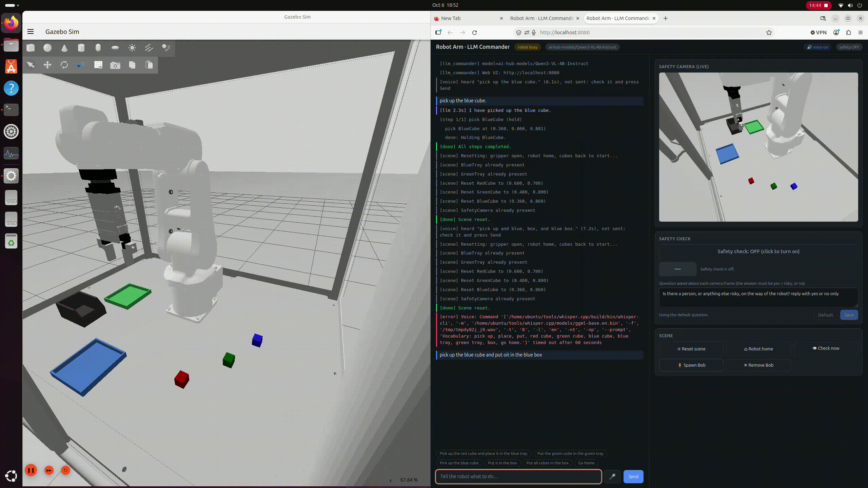Image resolution: width=868 pixels, height=488 pixels.
Task: Step the simulation forward
Action: pyautogui.click(x=49, y=470)
